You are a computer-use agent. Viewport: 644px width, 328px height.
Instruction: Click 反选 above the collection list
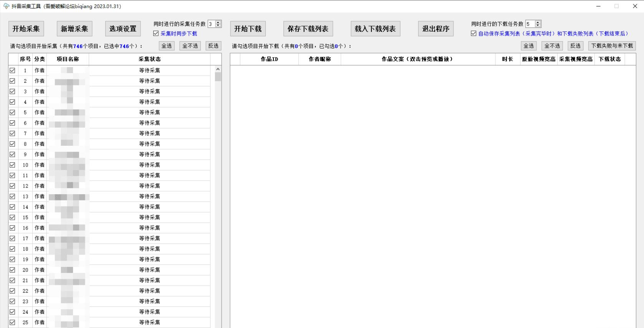pyautogui.click(x=214, y=46)
